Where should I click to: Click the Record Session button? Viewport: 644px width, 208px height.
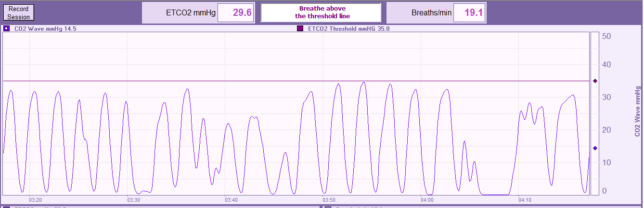click(x=19, y=13)
